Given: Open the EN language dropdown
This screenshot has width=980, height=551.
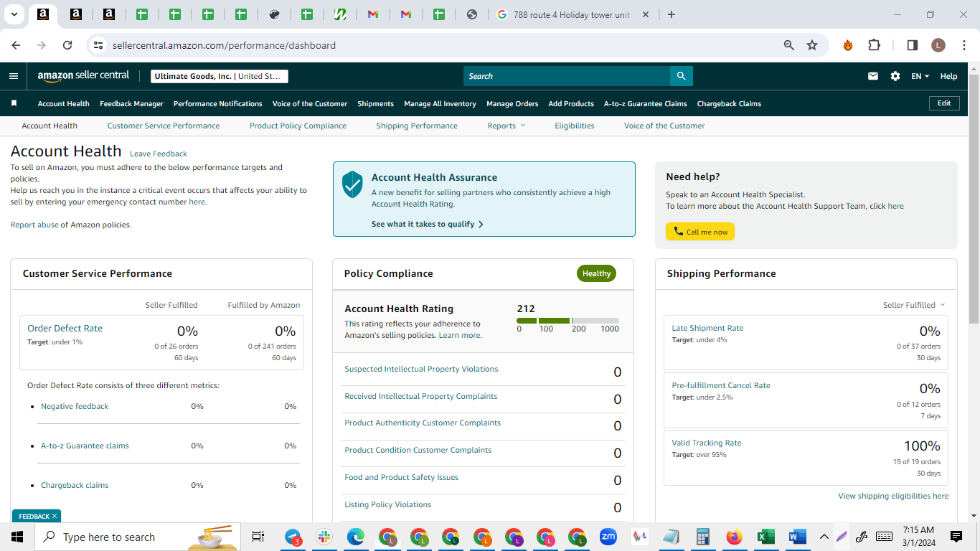Looking at the screenshot, I should click(x=920, y=76).
